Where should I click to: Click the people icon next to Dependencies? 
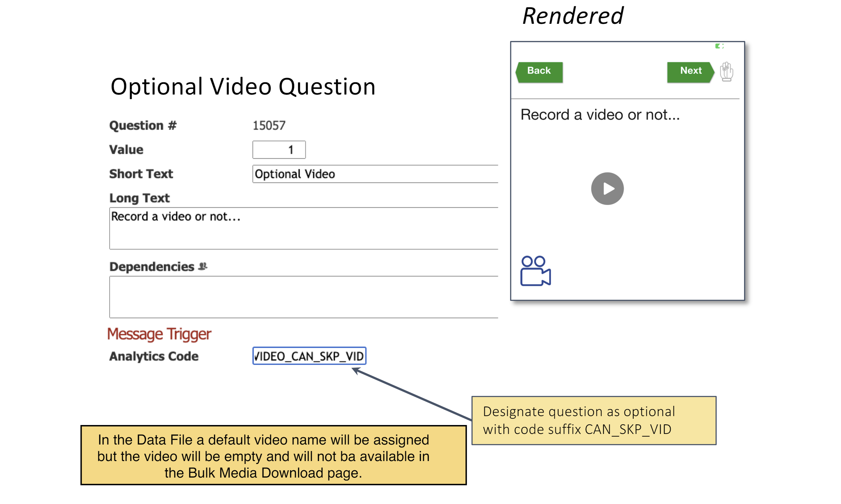tap(202, 266)
